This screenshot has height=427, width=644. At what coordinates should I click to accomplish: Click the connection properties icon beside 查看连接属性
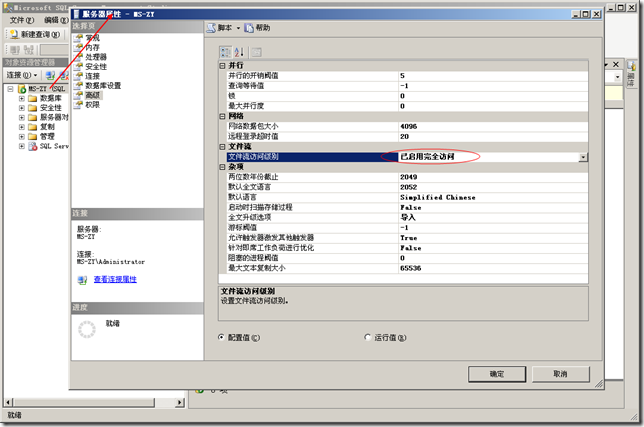(83, 280)
